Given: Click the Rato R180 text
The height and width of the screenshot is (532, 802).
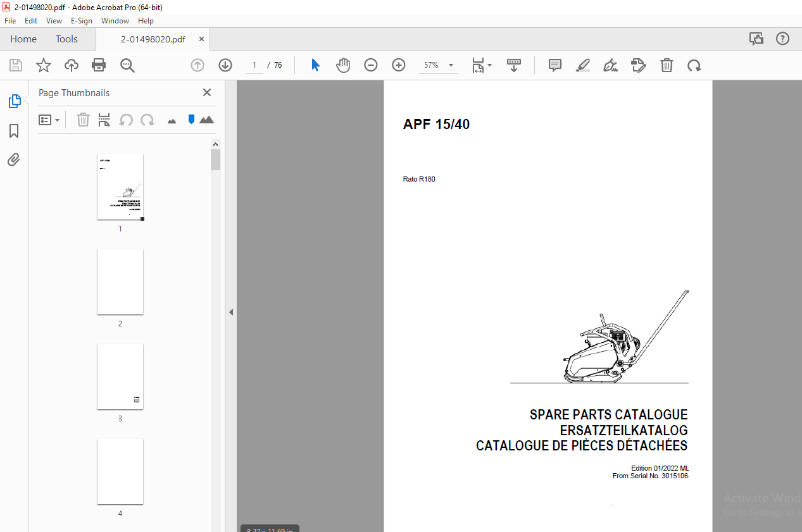Looking at the screenshot, I should pyautogui.click(x=419, y=179).
